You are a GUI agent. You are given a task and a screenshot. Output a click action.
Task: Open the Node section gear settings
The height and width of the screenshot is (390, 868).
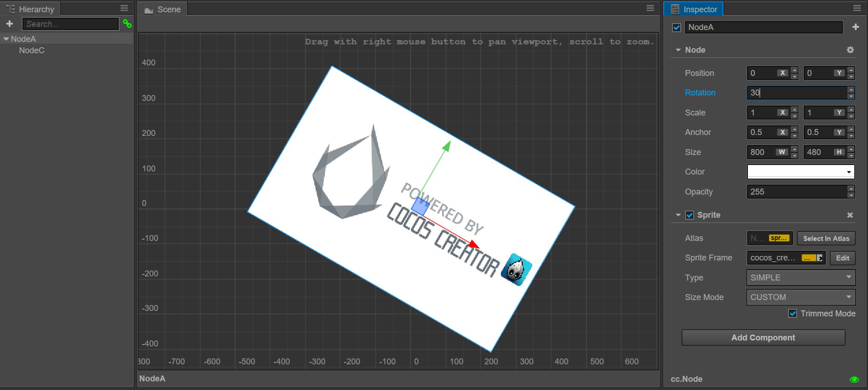(x=850, y=50)
